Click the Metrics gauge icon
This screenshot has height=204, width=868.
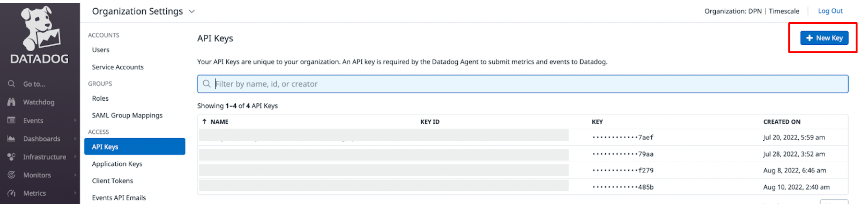tap(11, 193)
